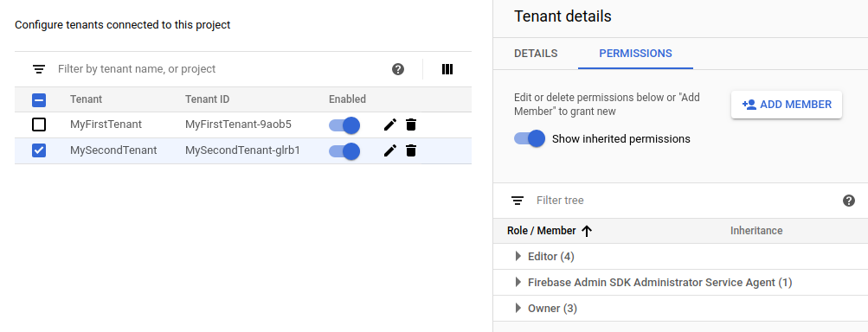
Task: Open help icon beside tenant filter
Action: tap(398, 69)
